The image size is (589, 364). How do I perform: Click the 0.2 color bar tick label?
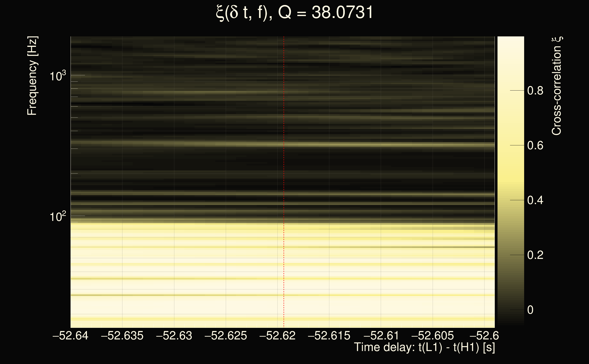535,255
